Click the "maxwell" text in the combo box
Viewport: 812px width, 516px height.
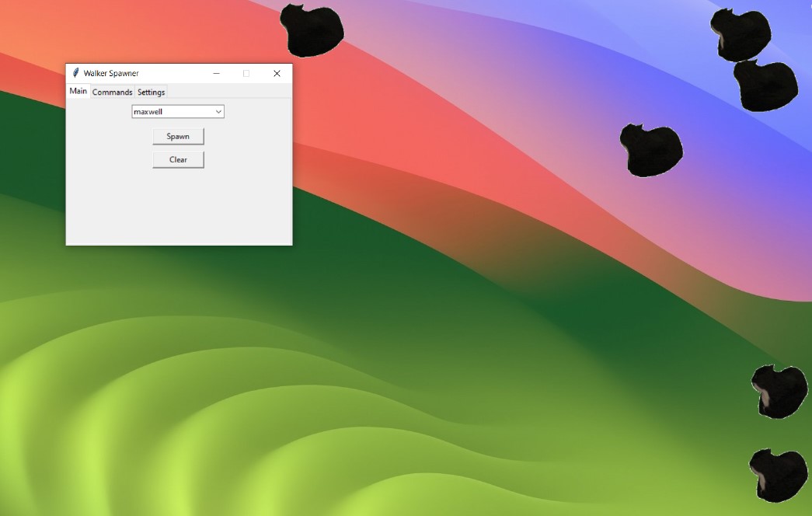coord(148,112)
